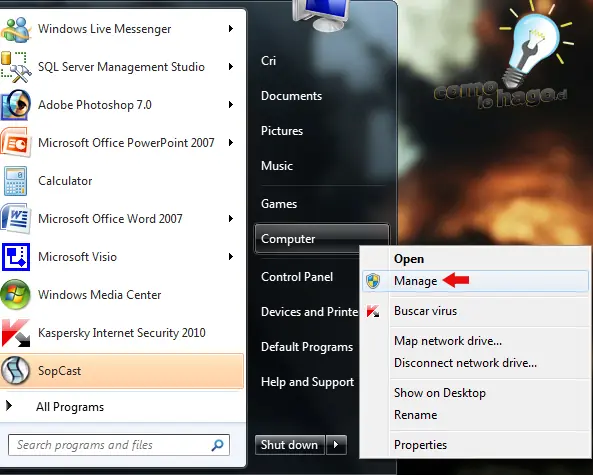Open the Documents link
593x475 pixels.
(x=292, y=96)
